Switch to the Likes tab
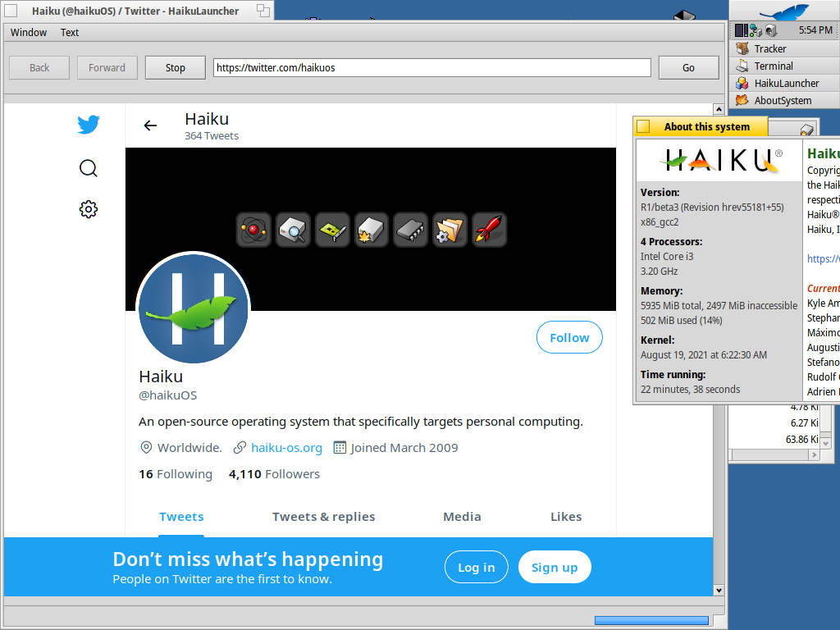This screenshot has height=630, width=840. tap(566, 517)
